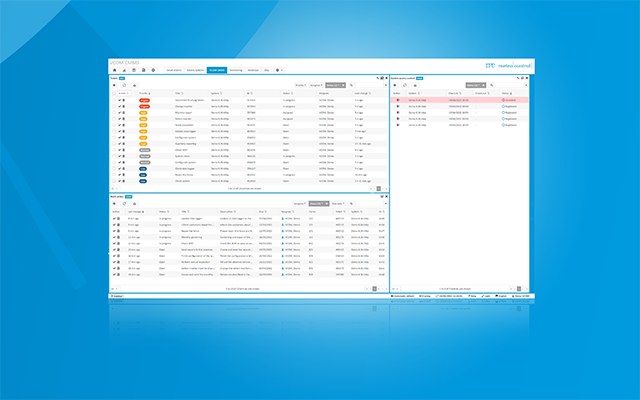Open the chart icon in the top toolbar
The height and width of the screenshot is (400, 640).
123,70
